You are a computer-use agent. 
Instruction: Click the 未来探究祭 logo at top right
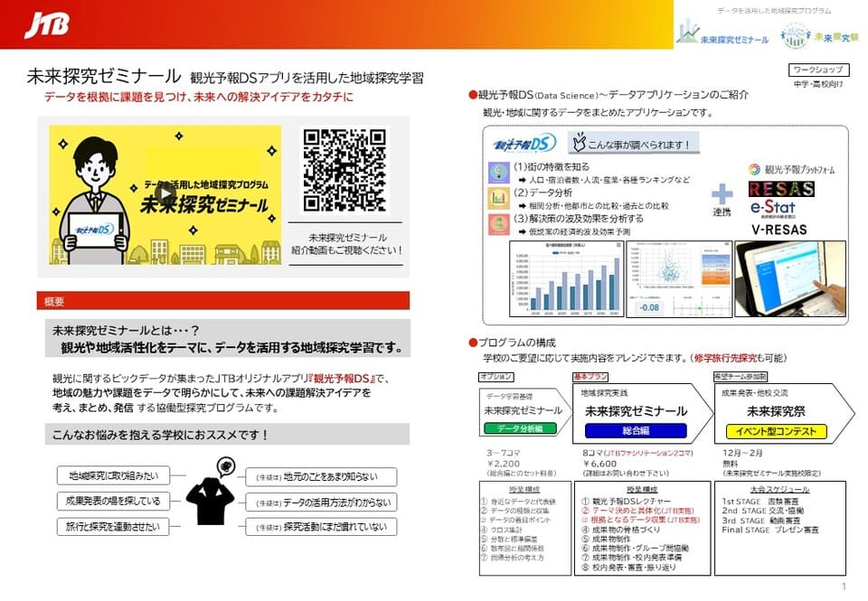coord(819,36)
